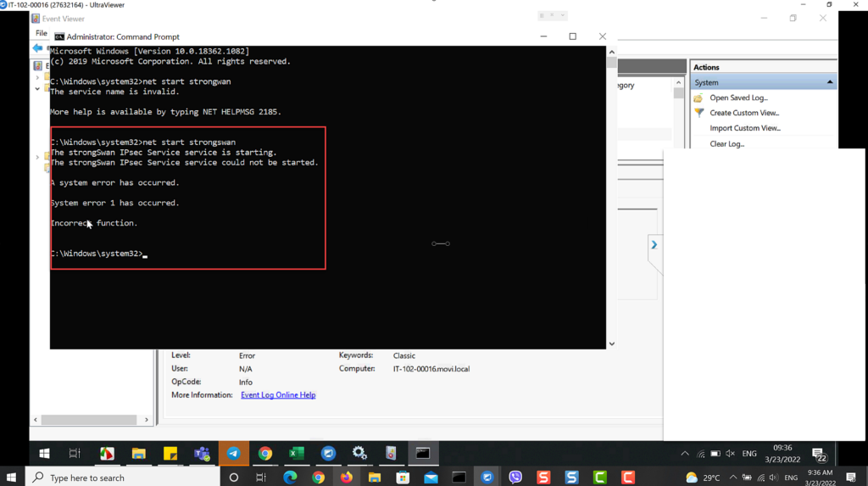
Task: Expand the blue chevron side panel arrow
Action: [x=654, y=245]
